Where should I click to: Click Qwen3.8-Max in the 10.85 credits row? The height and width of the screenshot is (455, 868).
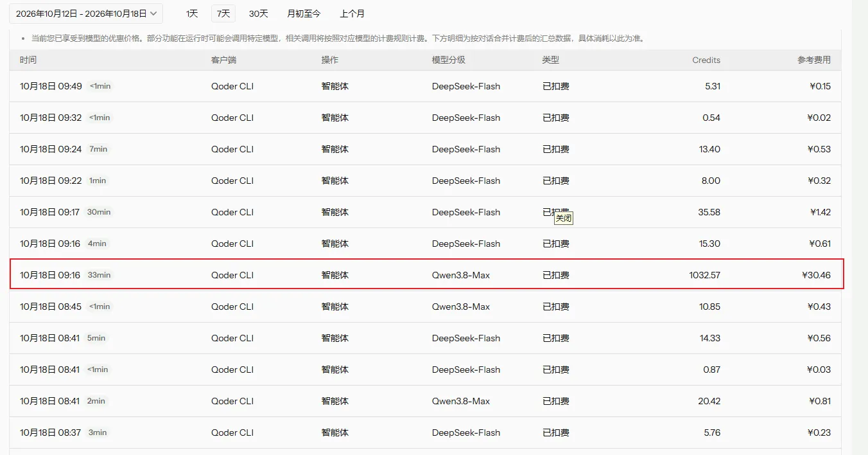[461, 307]
